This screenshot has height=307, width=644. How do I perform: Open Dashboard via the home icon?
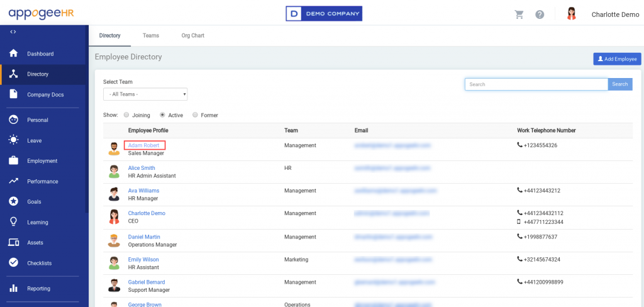point(13,53)
